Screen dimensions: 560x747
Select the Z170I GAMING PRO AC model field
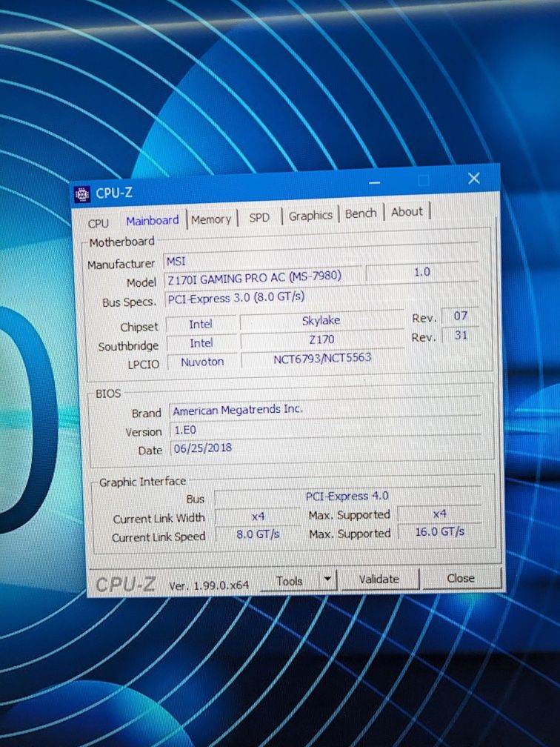click(x=263, y=277)
